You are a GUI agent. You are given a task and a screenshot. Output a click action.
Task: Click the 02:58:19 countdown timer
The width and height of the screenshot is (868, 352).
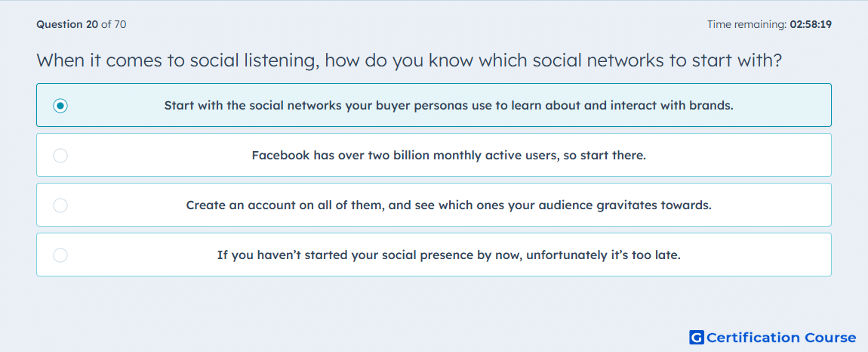coord(811,24)
